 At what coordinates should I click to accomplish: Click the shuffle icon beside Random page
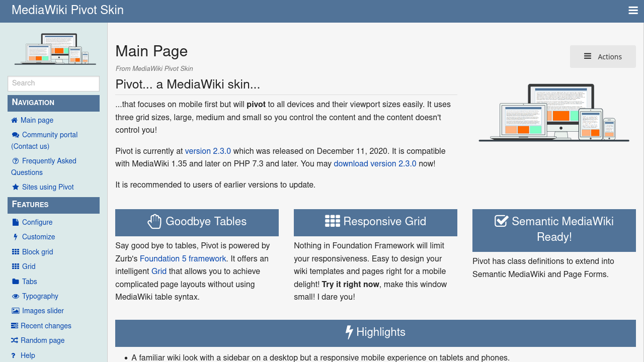15,340
